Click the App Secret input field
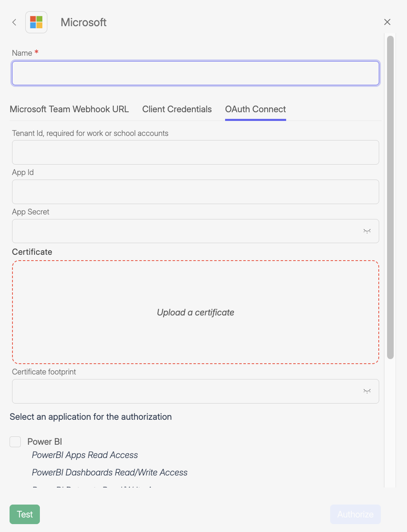This screenshot has width=407, height=532. click(187, 231)
